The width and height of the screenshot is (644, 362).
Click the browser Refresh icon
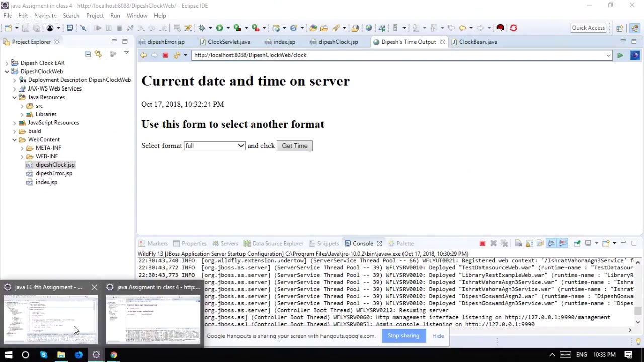point(177,55)
